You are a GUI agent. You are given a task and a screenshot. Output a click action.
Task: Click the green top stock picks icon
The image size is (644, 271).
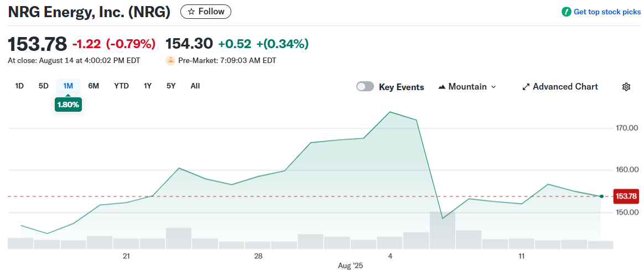567,12
